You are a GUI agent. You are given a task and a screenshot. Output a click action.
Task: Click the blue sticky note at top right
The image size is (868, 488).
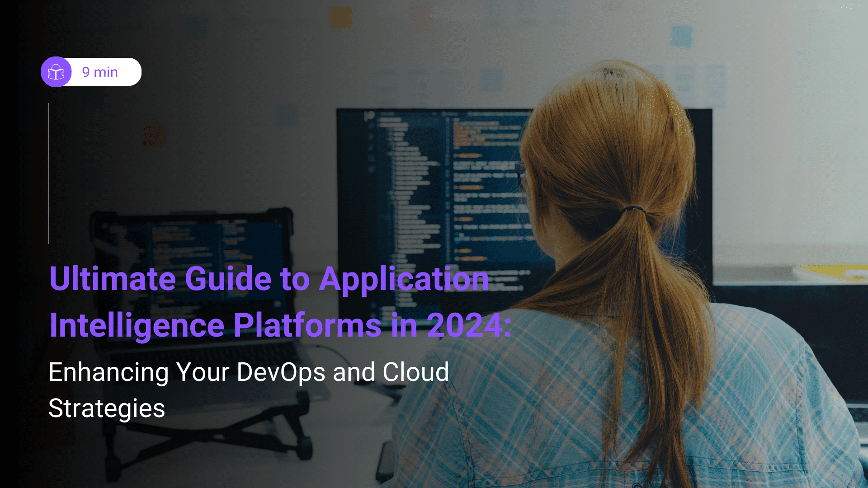(x=681, y=35)
